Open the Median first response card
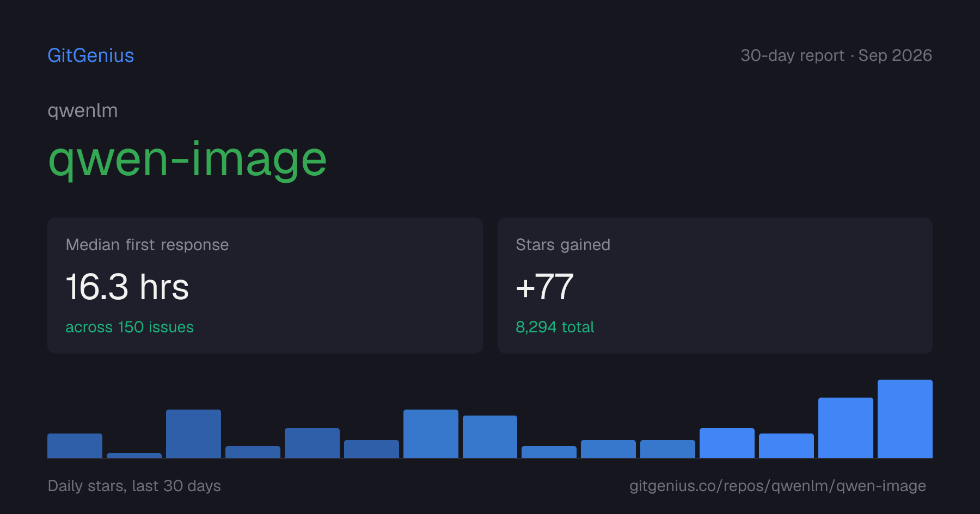This screenshot has width=980, height=514. point(265,286)
